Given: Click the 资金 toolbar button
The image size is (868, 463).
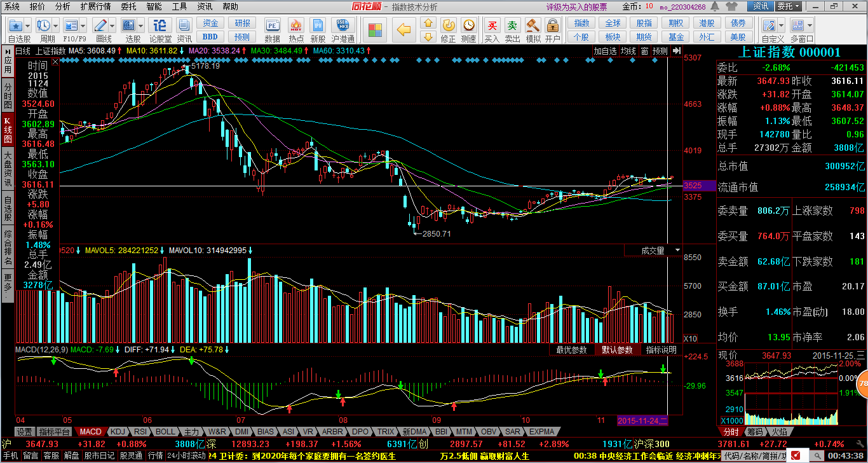Looking at the screenshot, I should (x=211, y=23).
